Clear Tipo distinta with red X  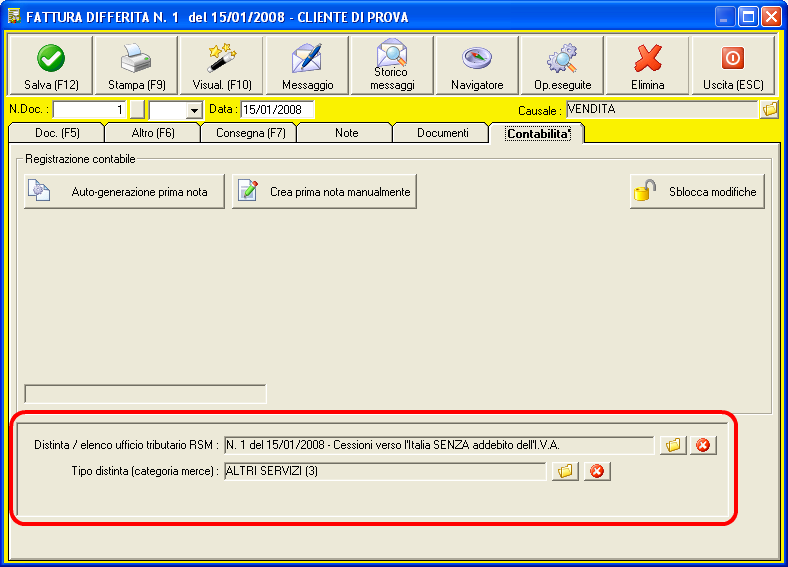597,471
